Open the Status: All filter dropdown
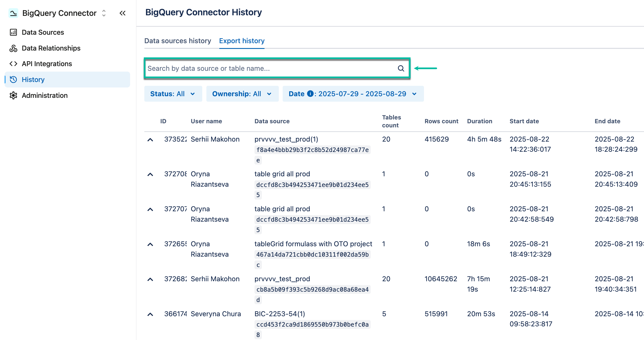Image resolution: width=644 pixels, height=340 pixels. pos(173,93)
